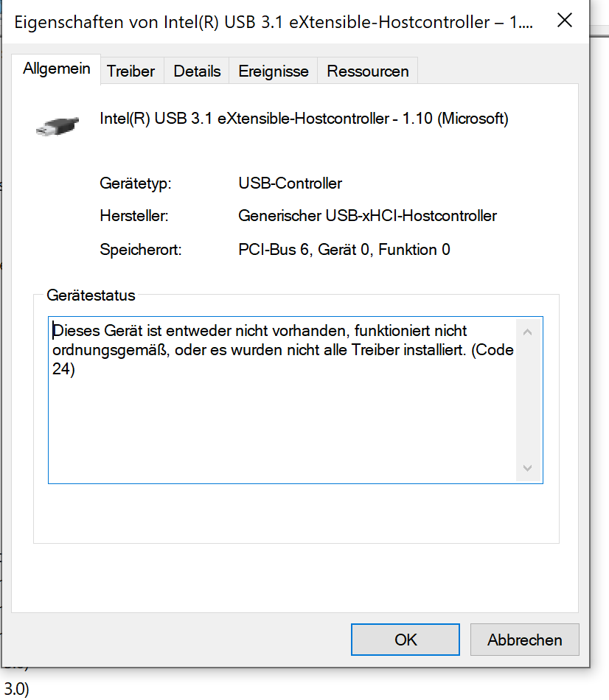The width and height of the screenshot is (609, 700).
Task: Click the Gerätestatus scroll up arrow
Action: pos(527,332)
